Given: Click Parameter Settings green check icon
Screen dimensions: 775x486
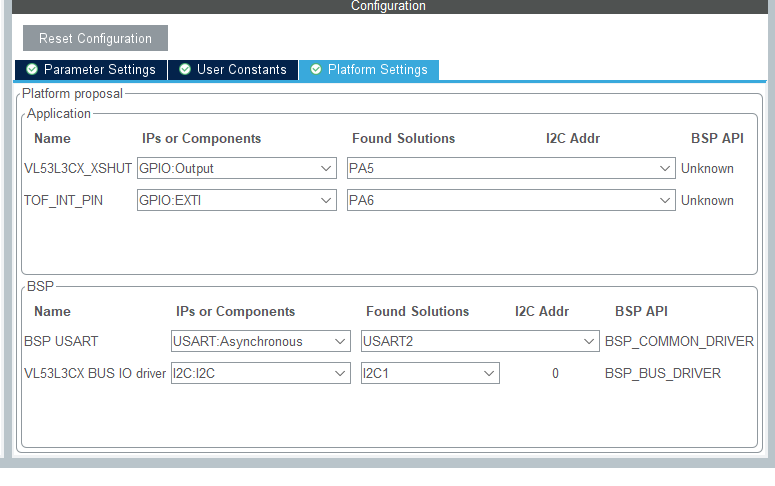Looking at the screenshot, I should tap(32, 69).
